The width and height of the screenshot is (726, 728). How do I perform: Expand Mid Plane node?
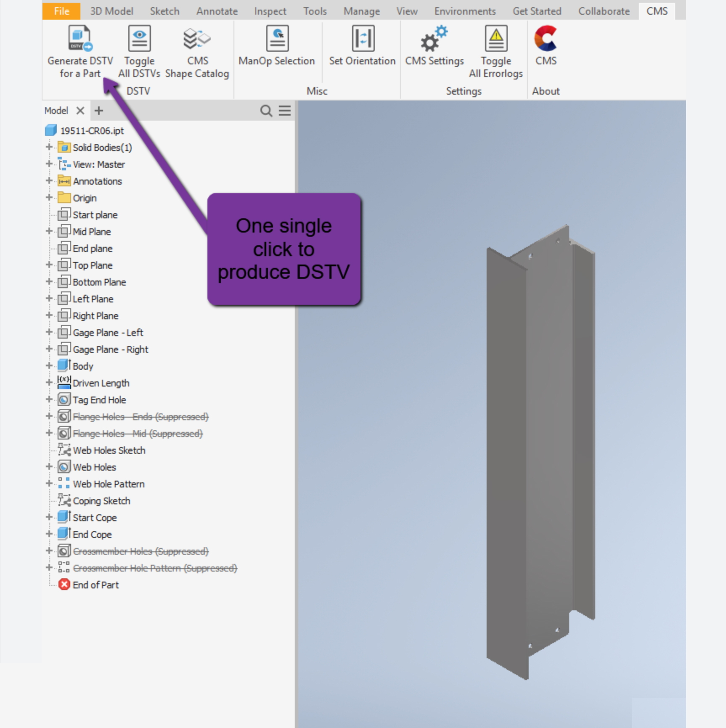pyautogui.click(x=49, y=231)
